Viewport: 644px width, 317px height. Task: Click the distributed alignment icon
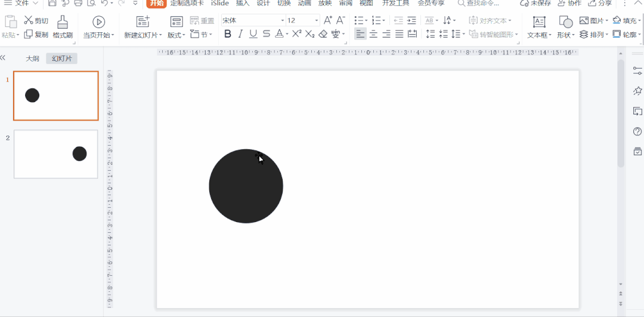pyautogui.click(x=412, y=33)
